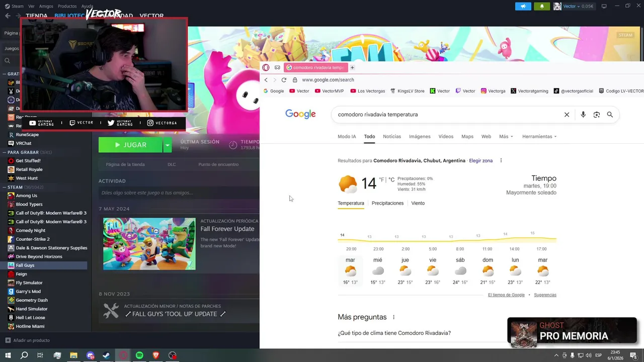Click the green JUGAR button
Viewport: 644px width, 362px height.
pos(131,145)
